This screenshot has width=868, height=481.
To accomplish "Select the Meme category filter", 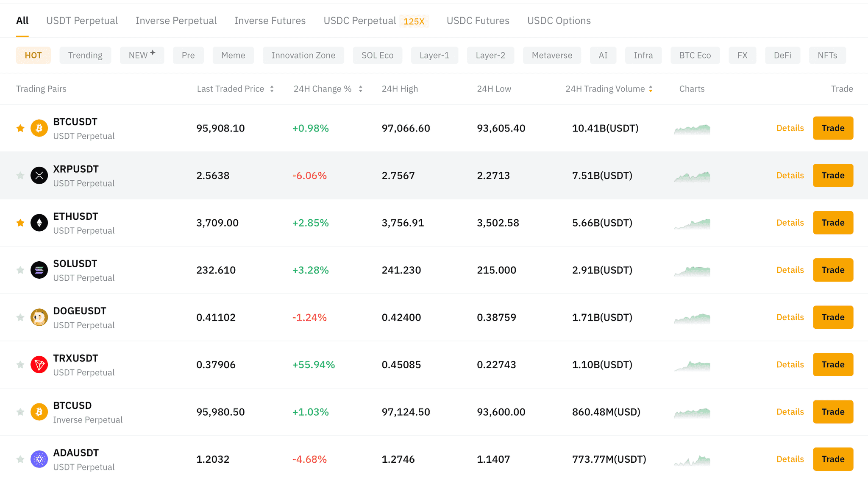I will click(x=233, y=55).
